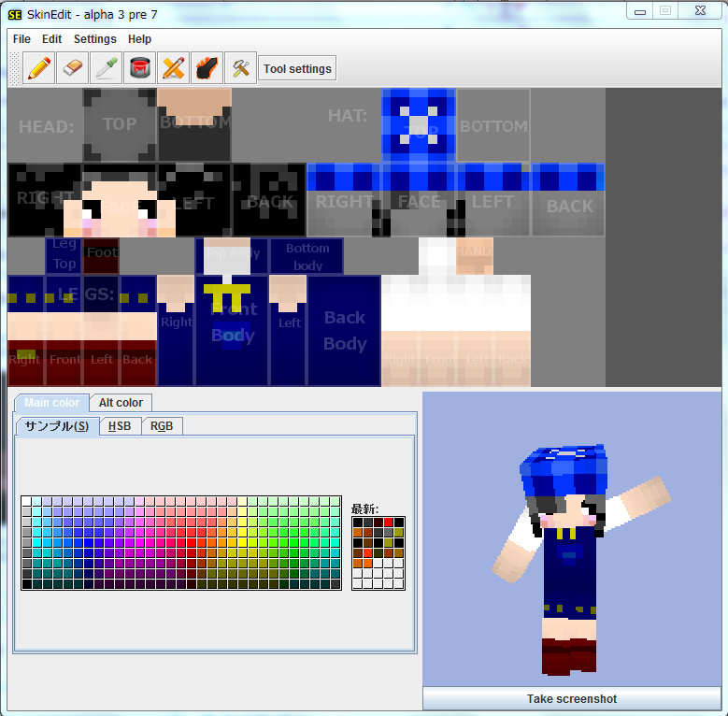
Task: Open the Help menu
Action: (140, 39)
